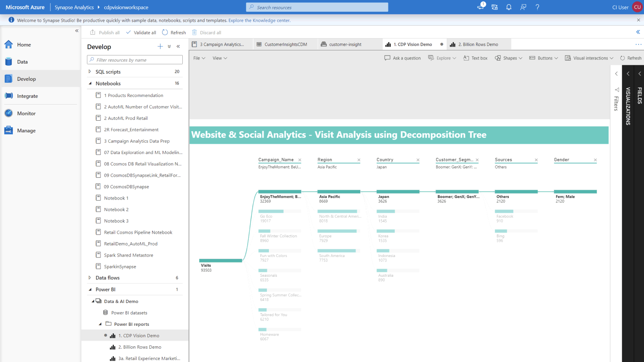Click the Filter resources by name field
The width and height of the screenshot is (644, 362).
pyautogui.click(x=135, y=60)
